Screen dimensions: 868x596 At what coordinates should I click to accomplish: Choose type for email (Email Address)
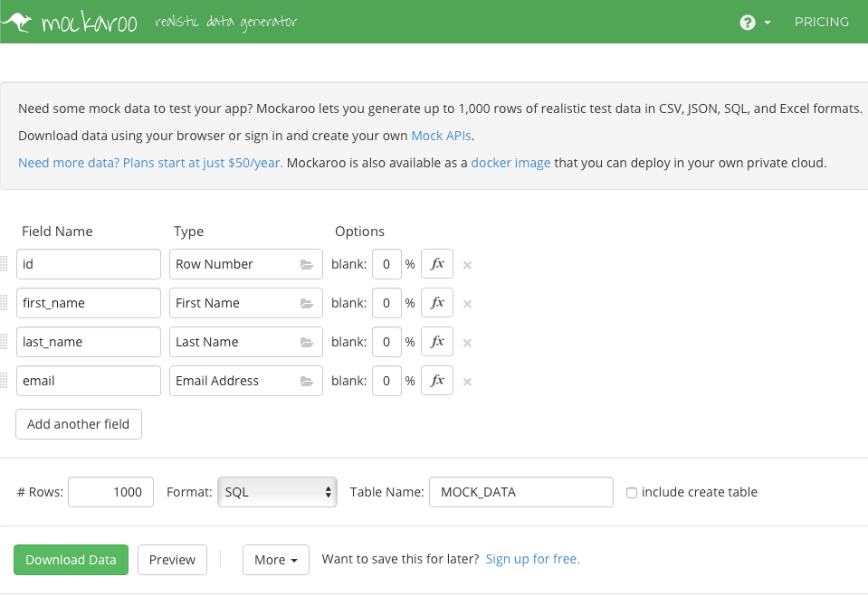[x=246, y=380]
